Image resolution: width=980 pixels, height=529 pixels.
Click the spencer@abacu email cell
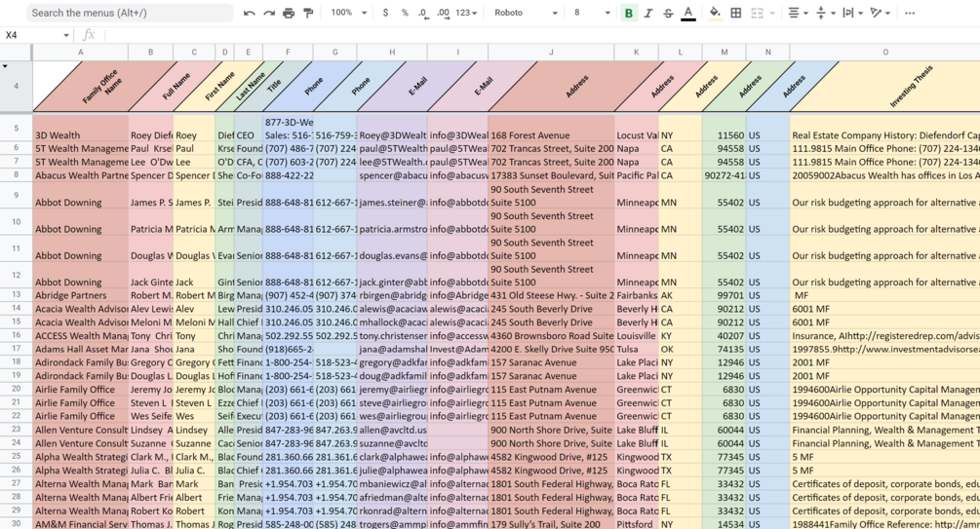[x=392, y=175]
